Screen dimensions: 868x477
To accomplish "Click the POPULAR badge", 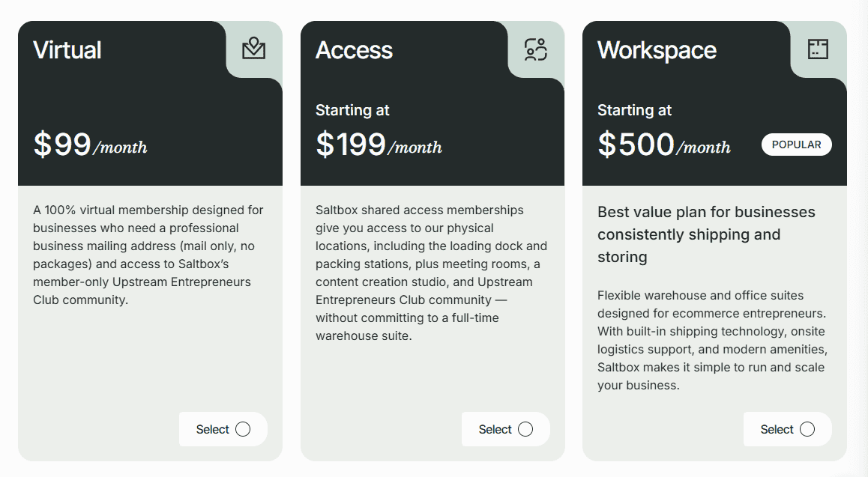I will pyautogui.click(x=796, y=145).
